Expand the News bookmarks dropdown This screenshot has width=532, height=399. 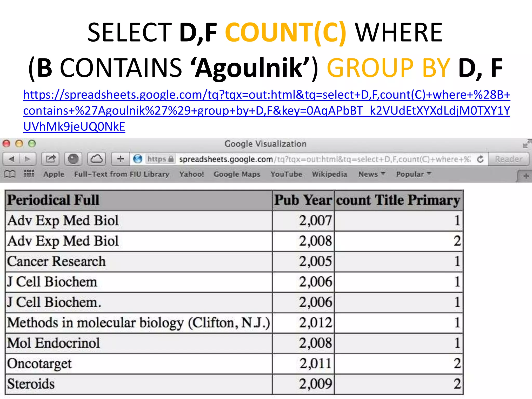click(371, 174)
